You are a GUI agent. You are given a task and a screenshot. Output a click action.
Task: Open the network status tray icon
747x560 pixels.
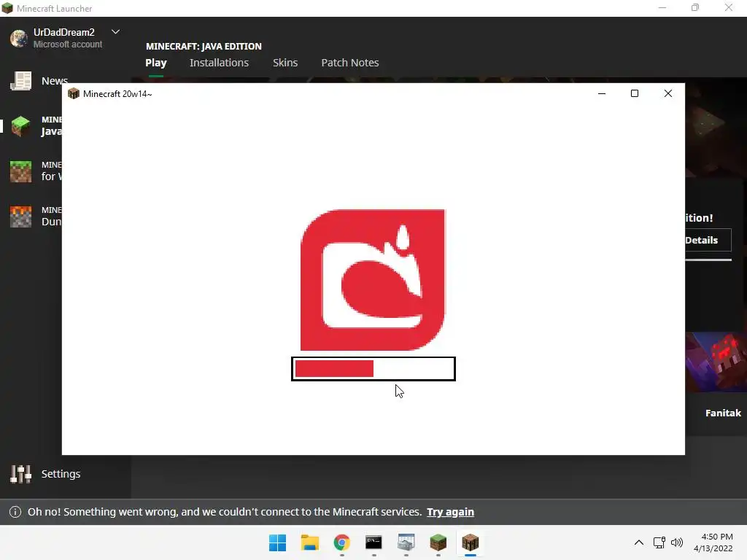659,542
